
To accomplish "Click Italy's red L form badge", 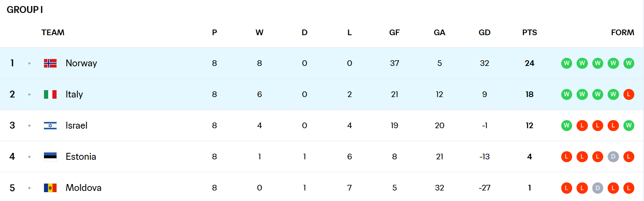I will coord(629,94).
